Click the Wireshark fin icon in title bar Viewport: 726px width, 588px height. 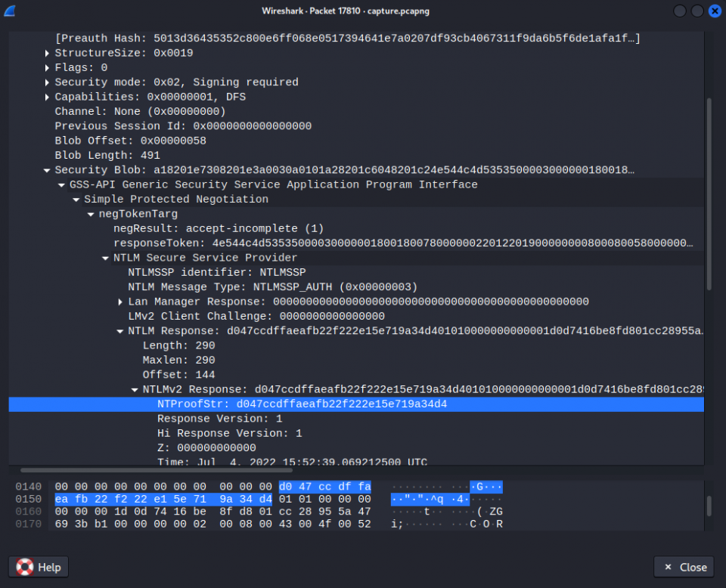click(10, 11)
